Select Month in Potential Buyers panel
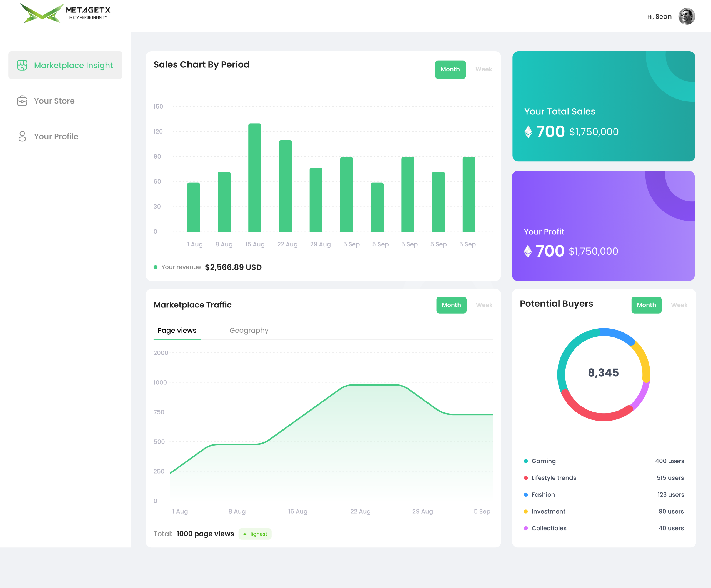 [x=646, y=305]
